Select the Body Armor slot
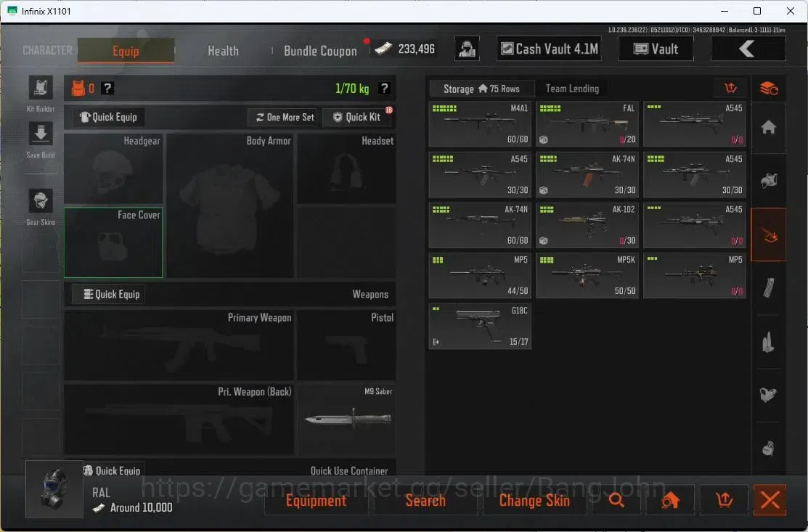 (x=230, y=205)
